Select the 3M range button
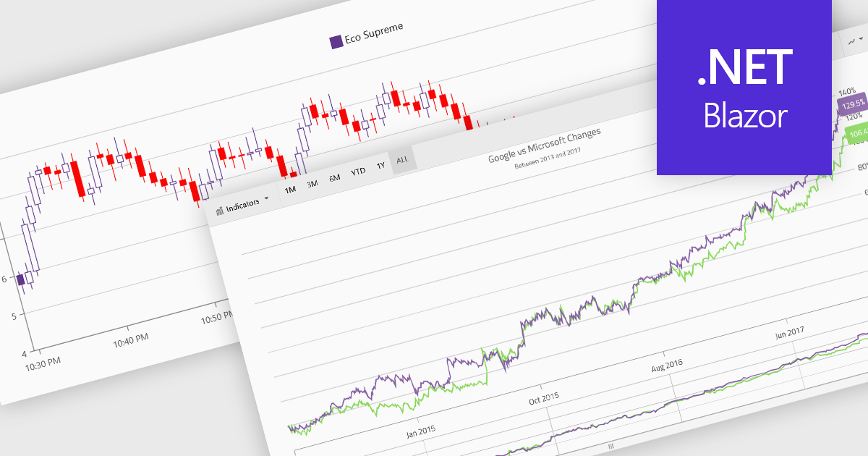 click(312, 184)
